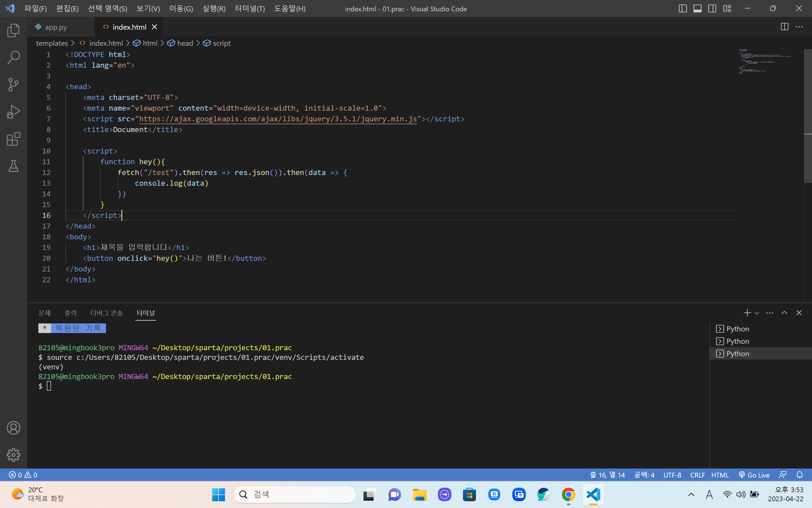
Task: Click head breadcrumb element
Action: coord(185,43)
